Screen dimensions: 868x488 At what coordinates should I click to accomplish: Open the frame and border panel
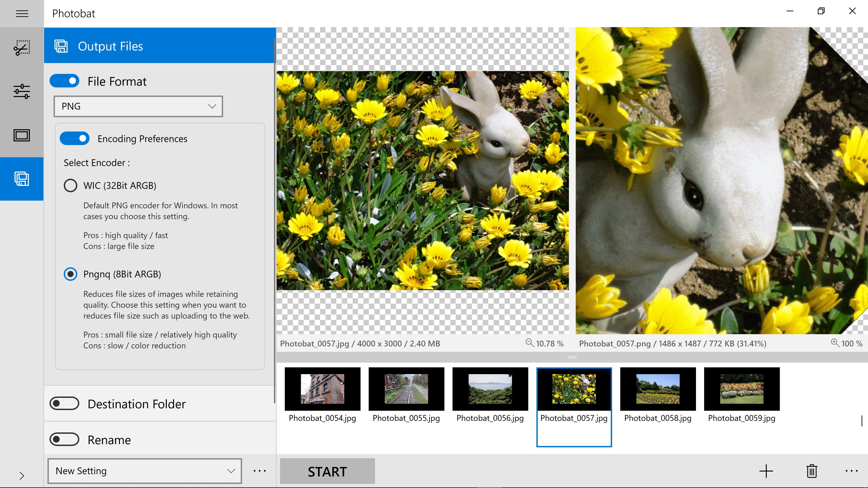pos(22,135)
